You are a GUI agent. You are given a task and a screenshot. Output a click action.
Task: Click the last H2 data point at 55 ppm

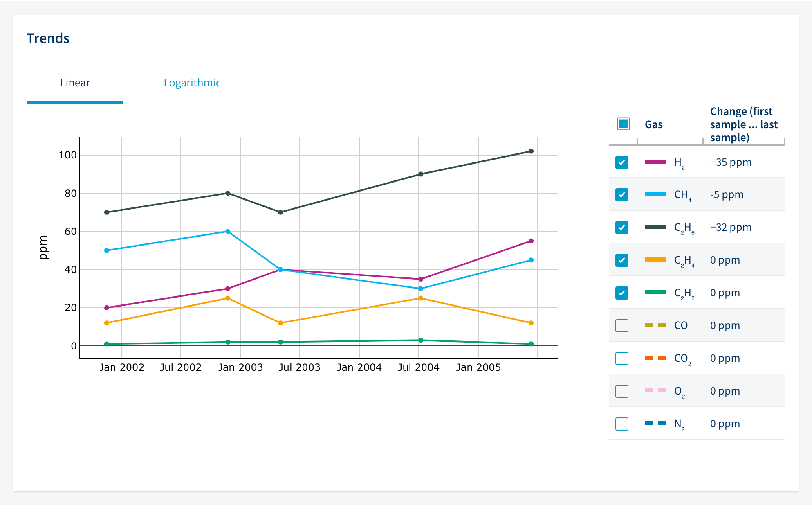click(531, 241)
